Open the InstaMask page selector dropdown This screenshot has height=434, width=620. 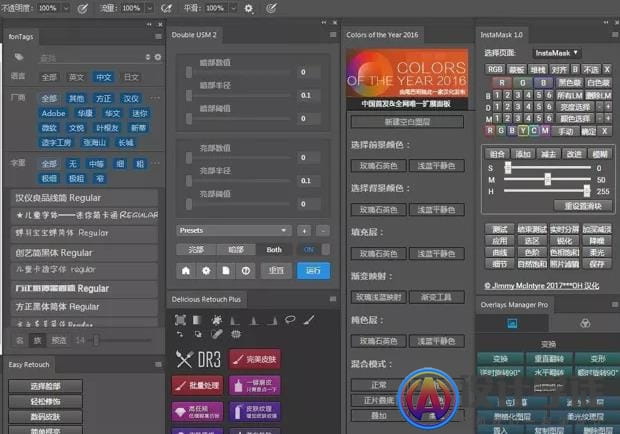[557, 53]
